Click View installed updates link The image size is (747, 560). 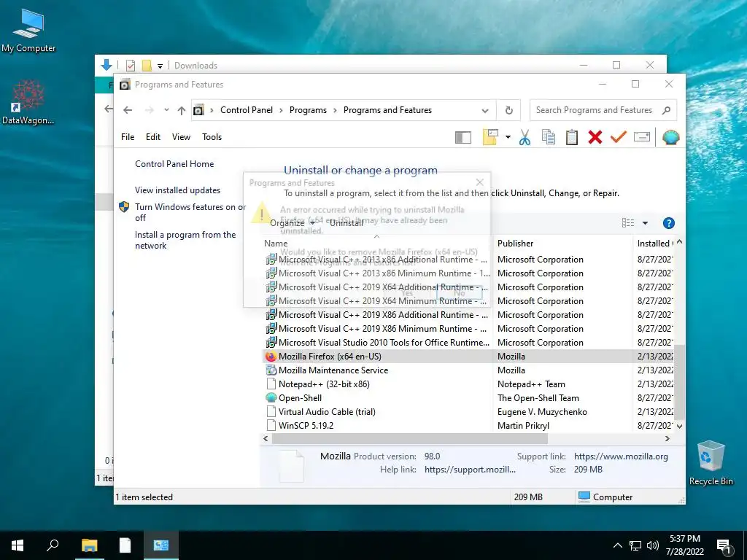coord(177,190)
